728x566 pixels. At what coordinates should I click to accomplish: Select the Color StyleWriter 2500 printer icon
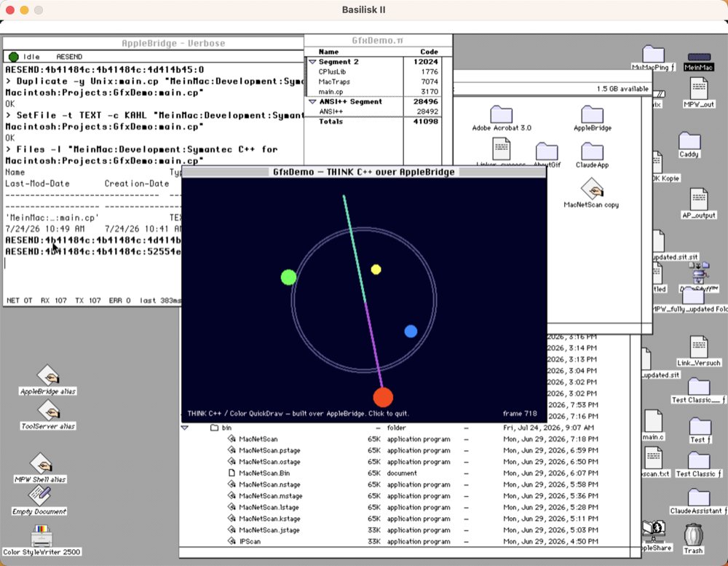[41, 536]
